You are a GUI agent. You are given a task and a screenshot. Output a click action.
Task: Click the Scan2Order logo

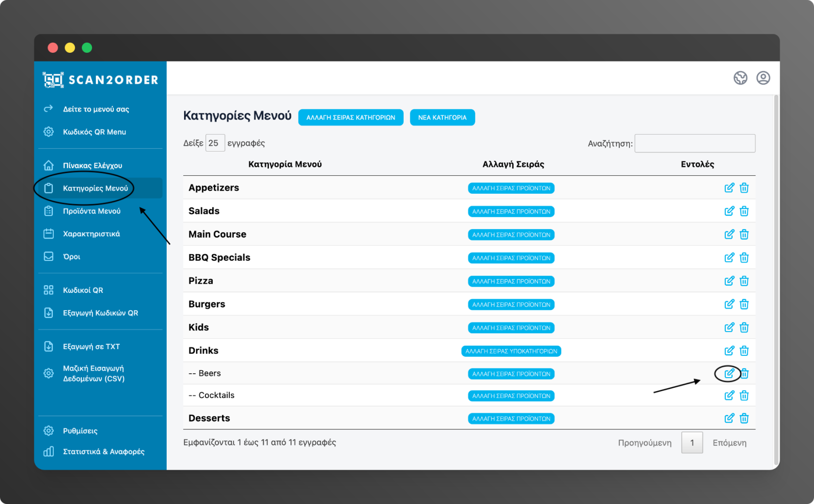pos(100,80)
